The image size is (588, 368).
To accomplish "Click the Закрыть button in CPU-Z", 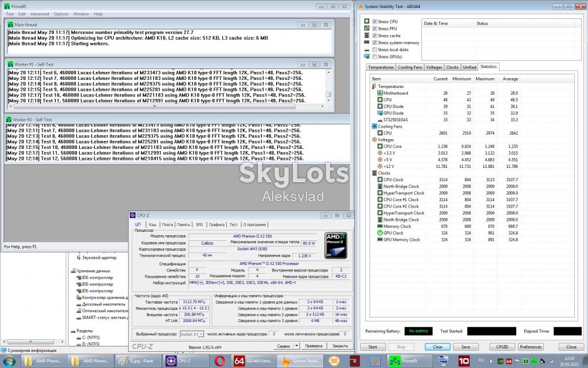I will pos(340,346).
